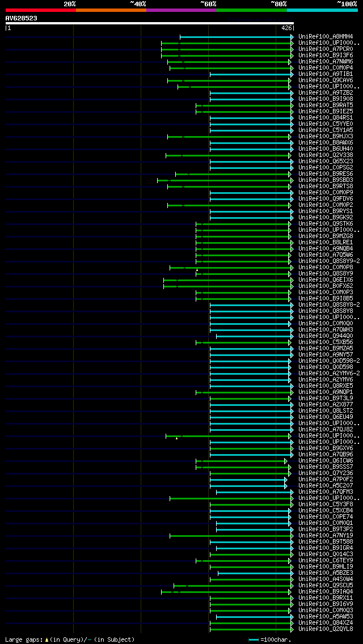Open the UniRef100_A7NWM6 hit

point(326,62)
